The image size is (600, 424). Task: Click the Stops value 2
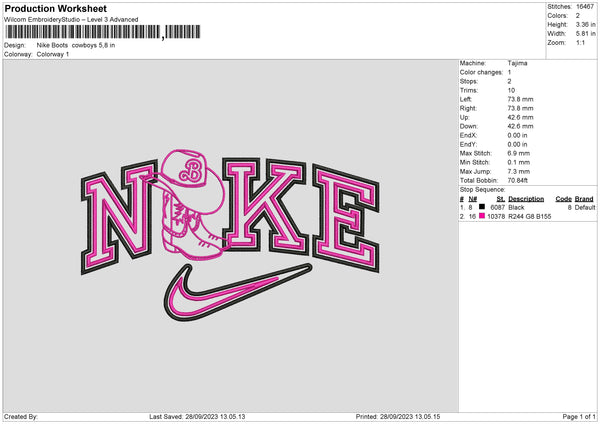click(509, 81)
